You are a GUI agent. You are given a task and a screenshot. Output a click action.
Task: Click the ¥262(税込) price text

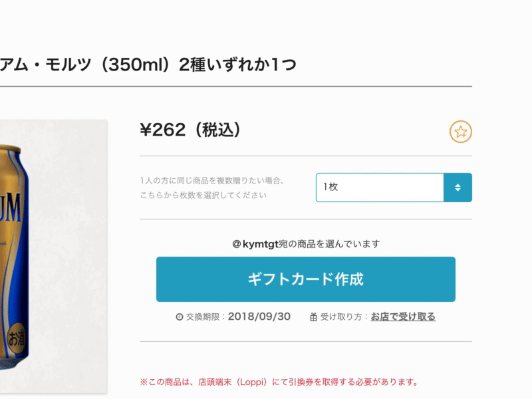coord(189,130)
